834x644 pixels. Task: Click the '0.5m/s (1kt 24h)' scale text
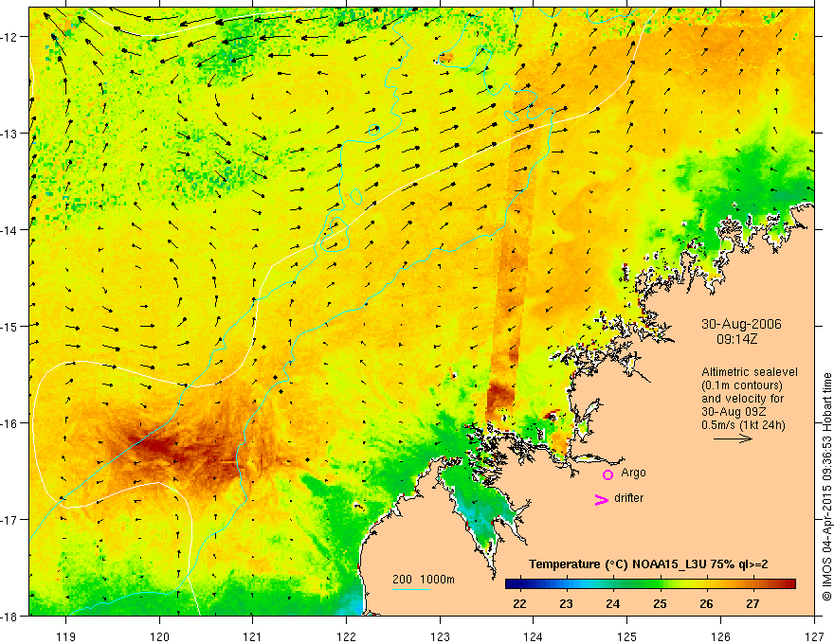tap(744, 425)
